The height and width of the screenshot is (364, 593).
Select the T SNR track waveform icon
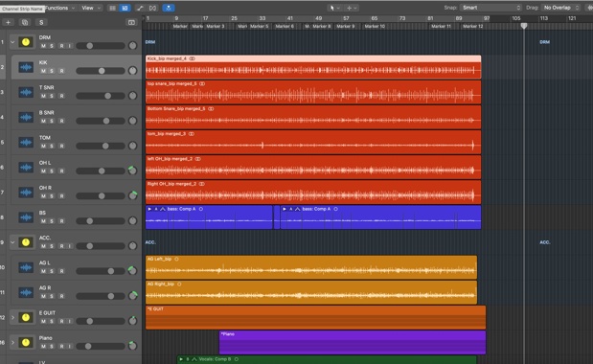(26, 92)
